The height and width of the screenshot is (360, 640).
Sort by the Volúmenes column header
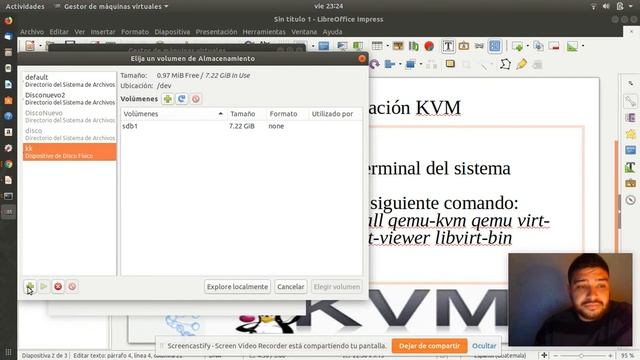173,114
